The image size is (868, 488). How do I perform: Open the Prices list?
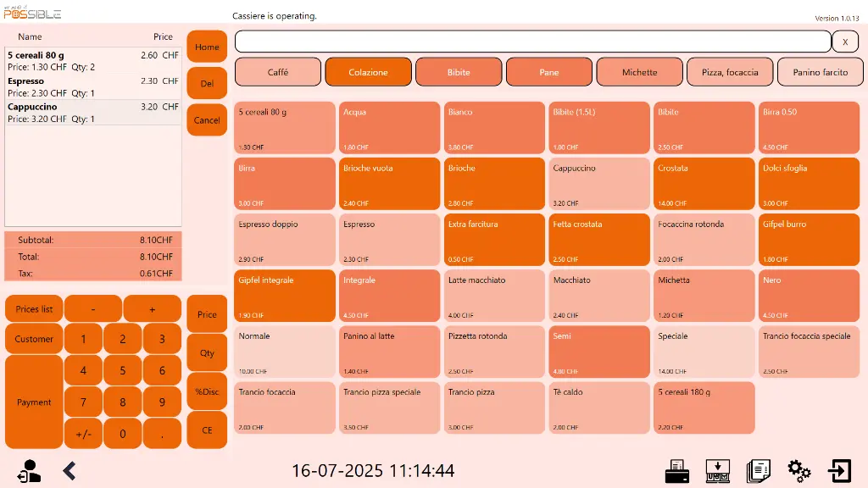(x=33, y=308)
